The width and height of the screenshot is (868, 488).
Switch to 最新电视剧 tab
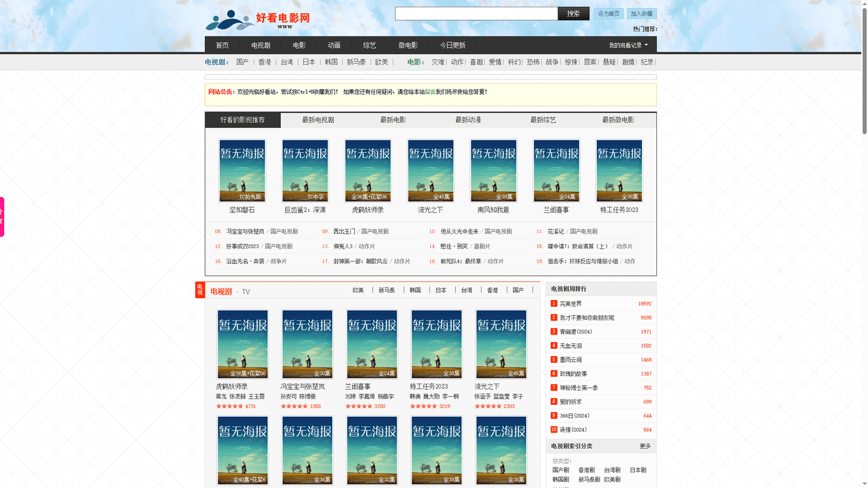[318, 120]
